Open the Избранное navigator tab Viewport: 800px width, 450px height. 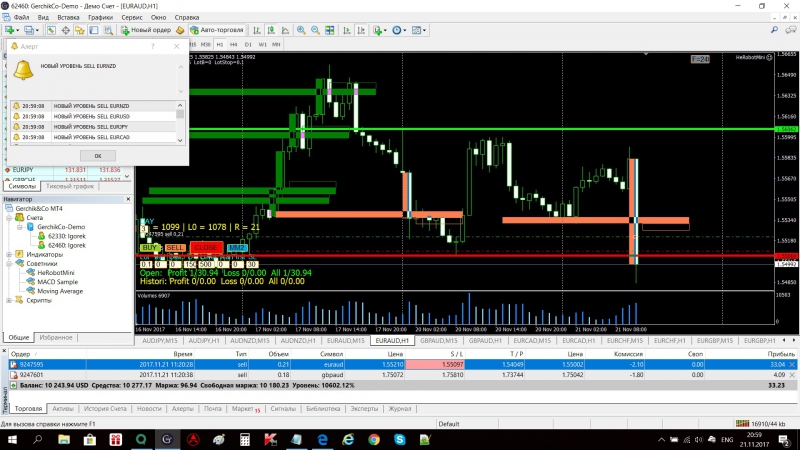coord(56,338)
